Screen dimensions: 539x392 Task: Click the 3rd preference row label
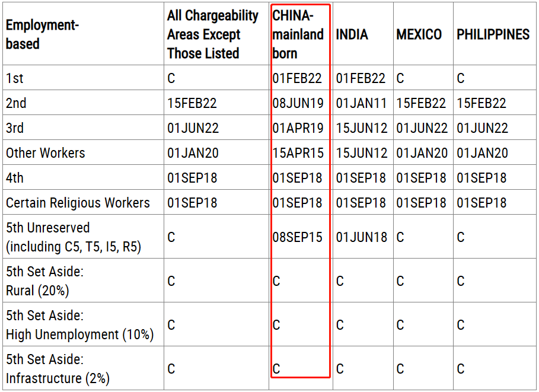[15, 128]
